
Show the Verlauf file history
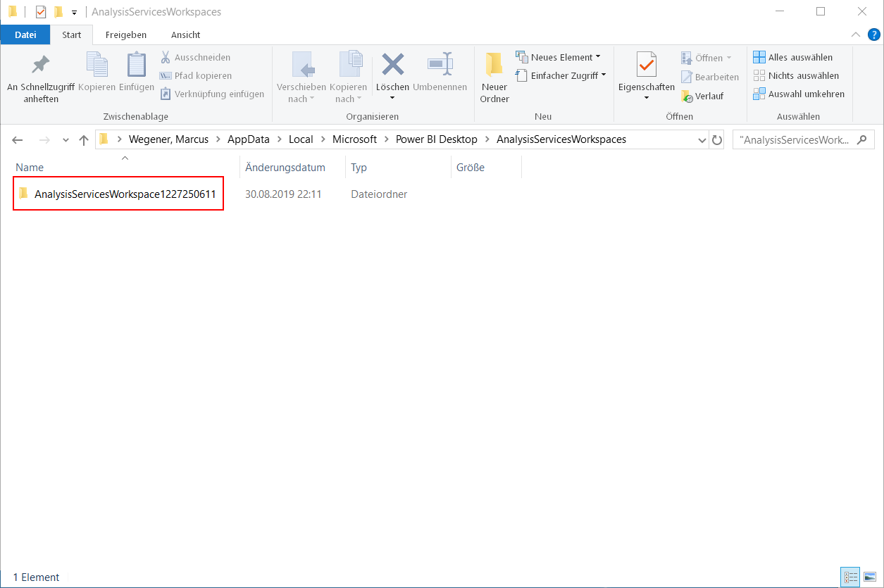coord(702,96)
